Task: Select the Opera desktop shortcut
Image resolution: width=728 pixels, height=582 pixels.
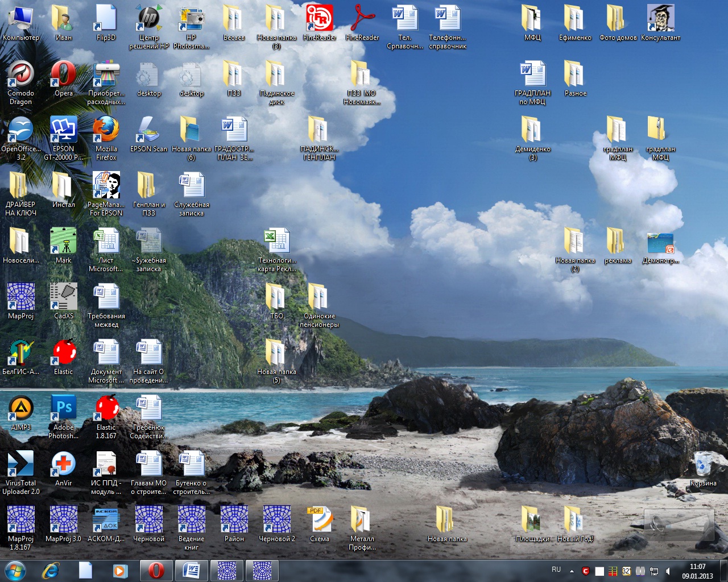Action: pos(63,75)
